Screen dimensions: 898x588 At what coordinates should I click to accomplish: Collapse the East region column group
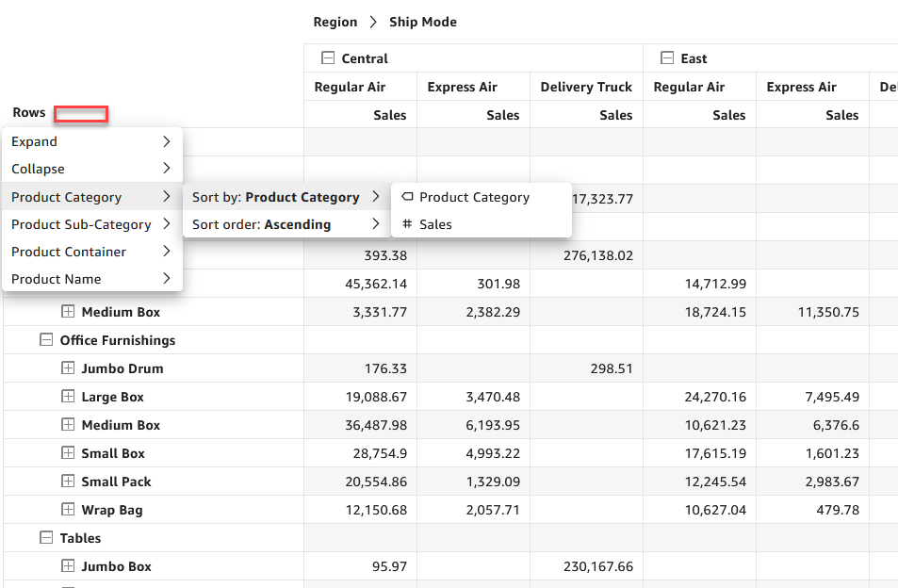667,58
